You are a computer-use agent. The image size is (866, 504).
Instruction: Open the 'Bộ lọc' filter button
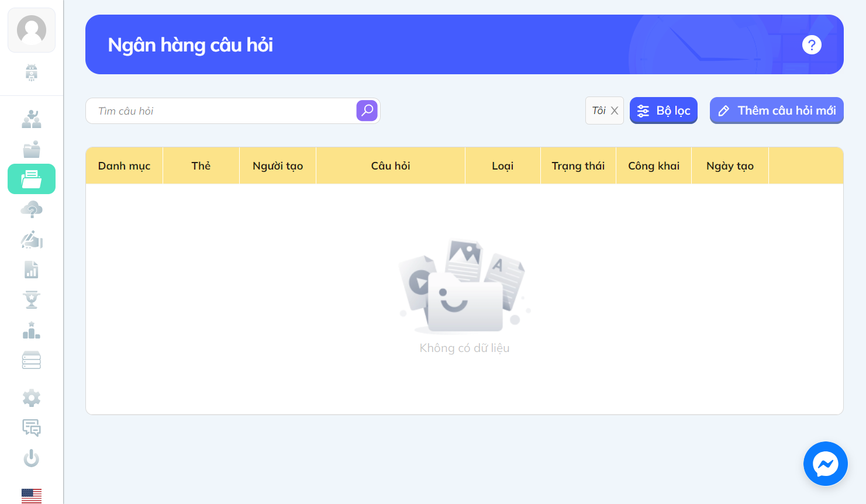click(664, 111)
